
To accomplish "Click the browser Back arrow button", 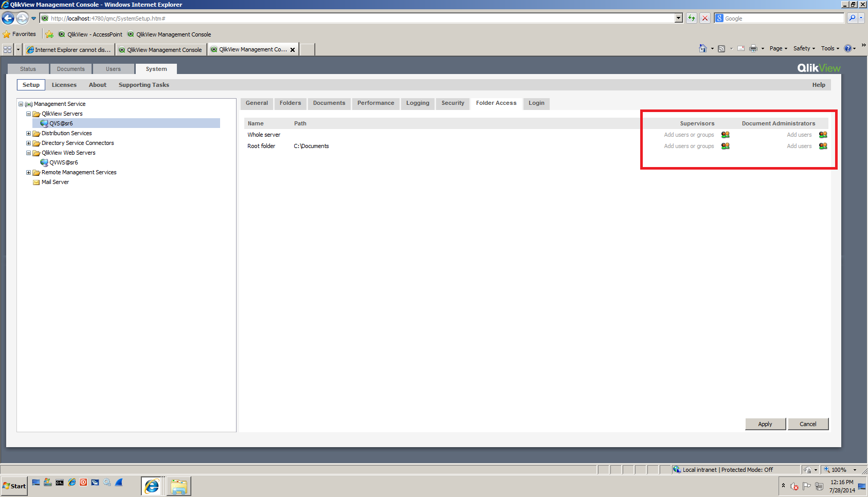I will (x=8, y=19).
